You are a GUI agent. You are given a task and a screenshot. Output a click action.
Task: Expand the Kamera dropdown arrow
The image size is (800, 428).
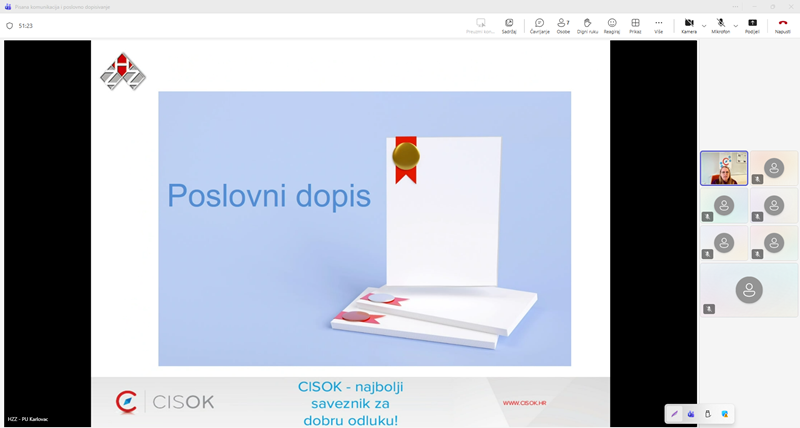pos(704,25)
